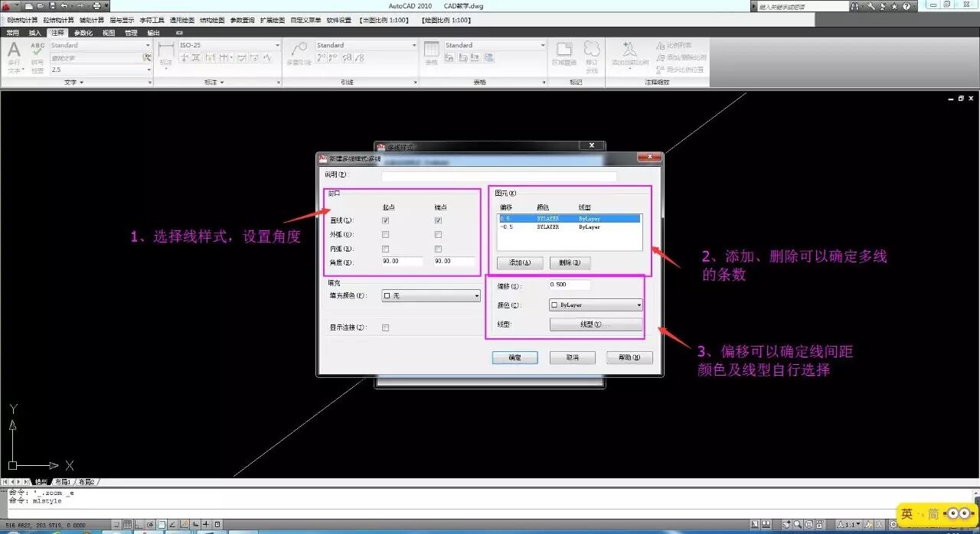Toggle end point Inner arcs (内弧) checkbox
This screenshot has width=980, height=534.
click(438, 249)
